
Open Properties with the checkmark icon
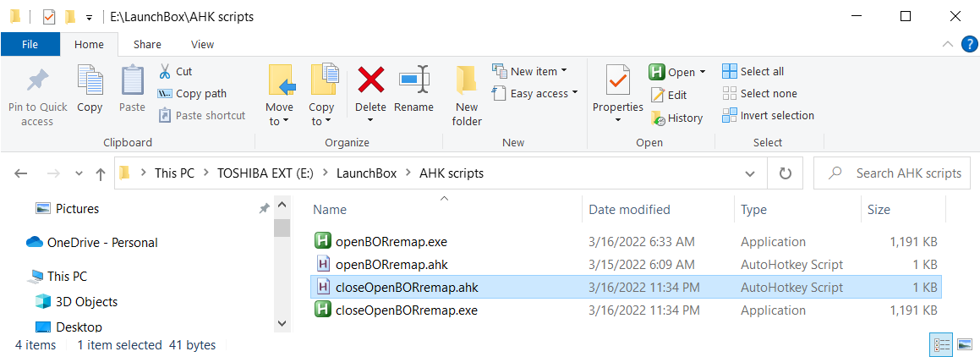pos(617,80)
